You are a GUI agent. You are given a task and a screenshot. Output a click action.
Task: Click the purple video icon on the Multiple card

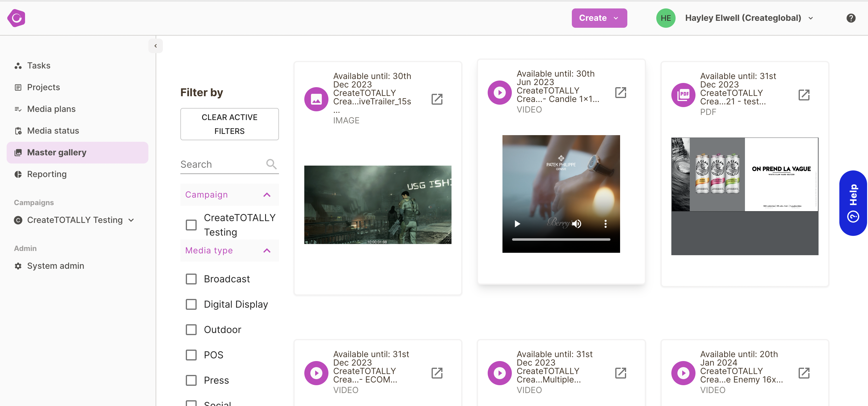pyautogui.click(x=499, y=373)
